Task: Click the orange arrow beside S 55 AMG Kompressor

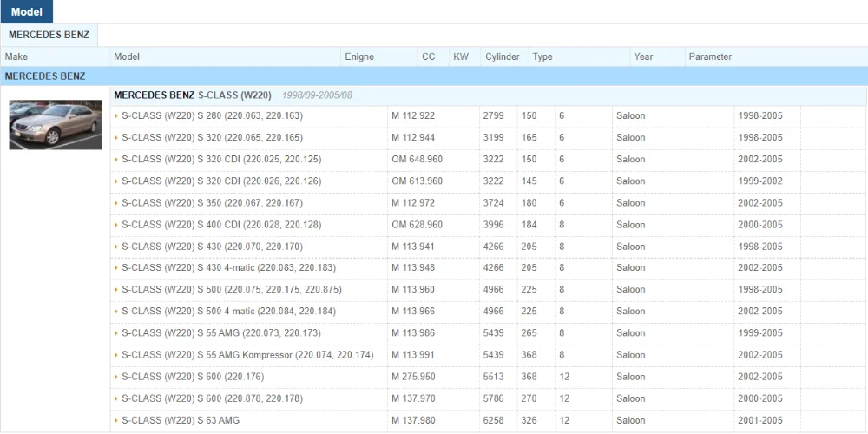Action: [116, 355]
